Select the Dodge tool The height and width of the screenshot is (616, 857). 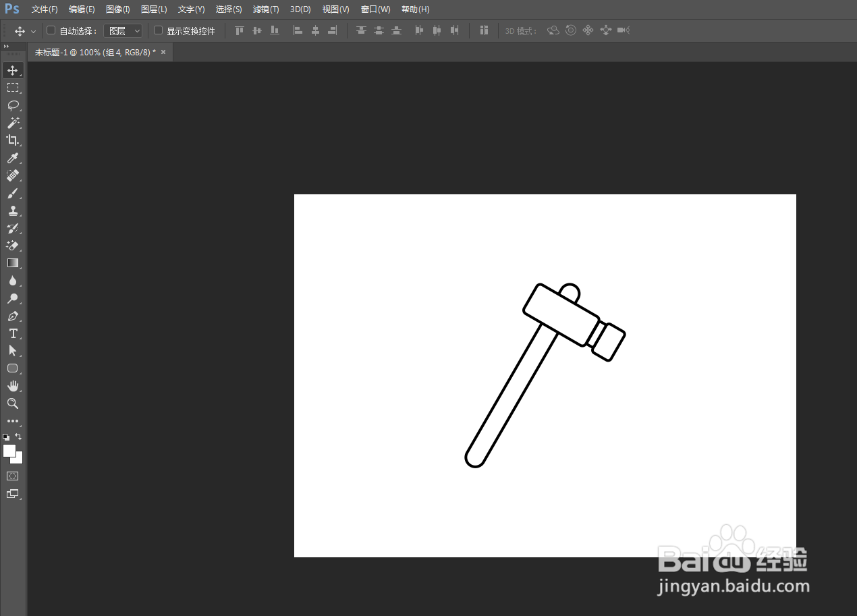(x=13, y=298)
